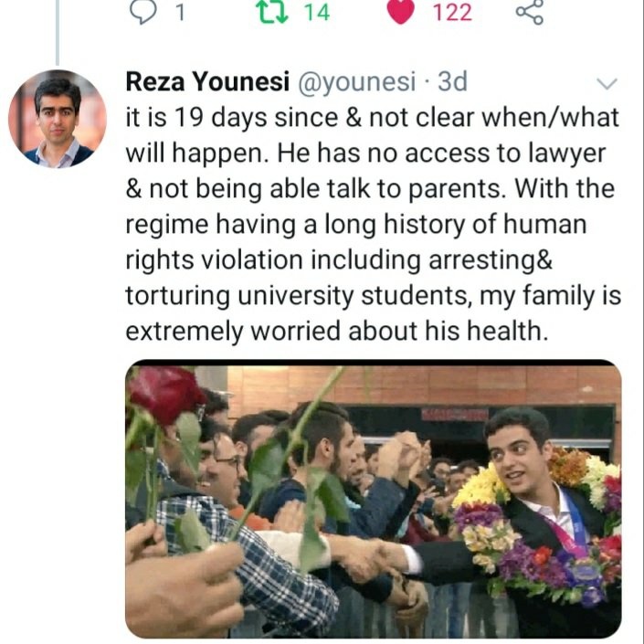Click the @younesi handle

coord(354,81)
